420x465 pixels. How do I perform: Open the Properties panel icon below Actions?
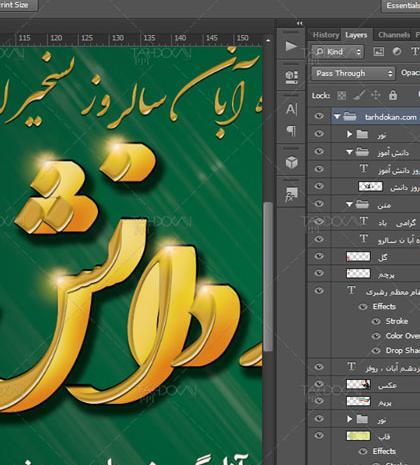[x=291, y=76]
